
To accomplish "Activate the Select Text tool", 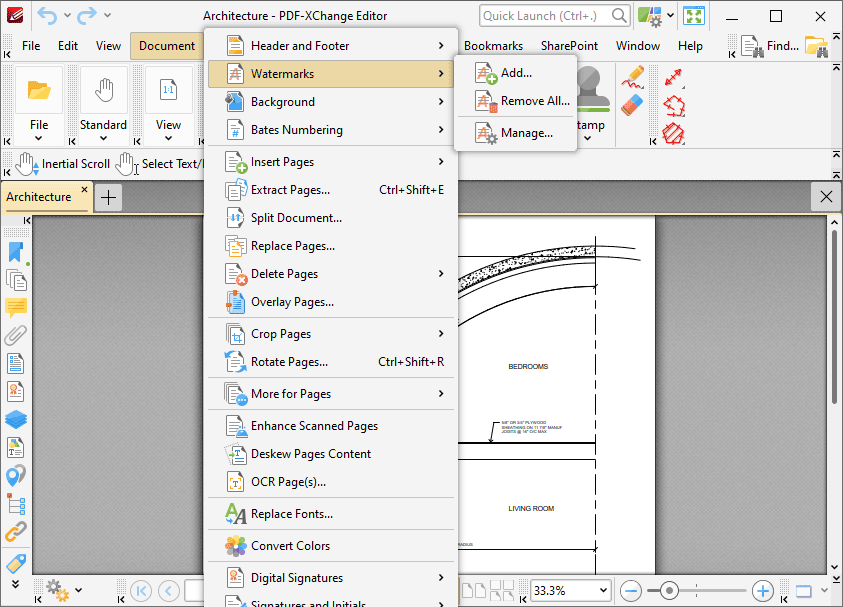I will (x=160, y=164).
